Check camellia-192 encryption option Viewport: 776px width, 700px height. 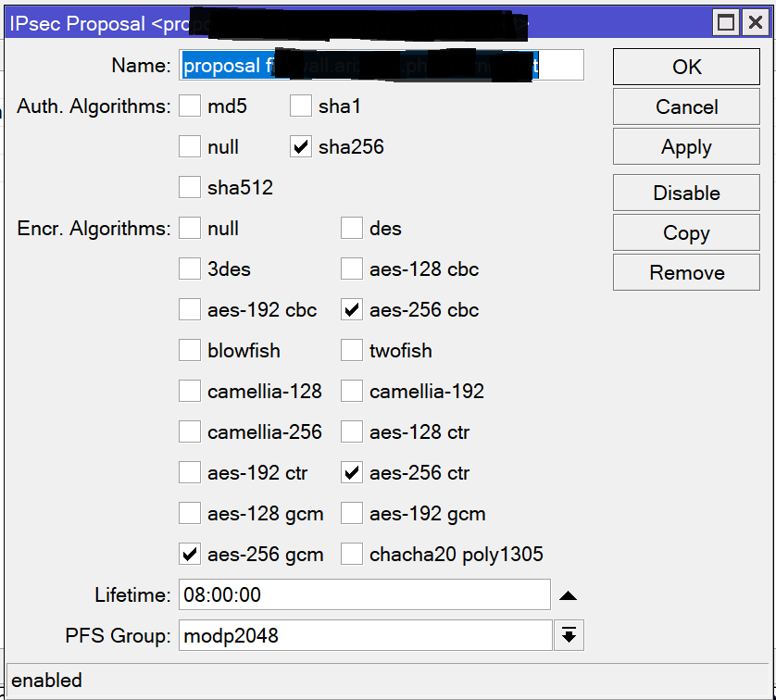[351, 391]
